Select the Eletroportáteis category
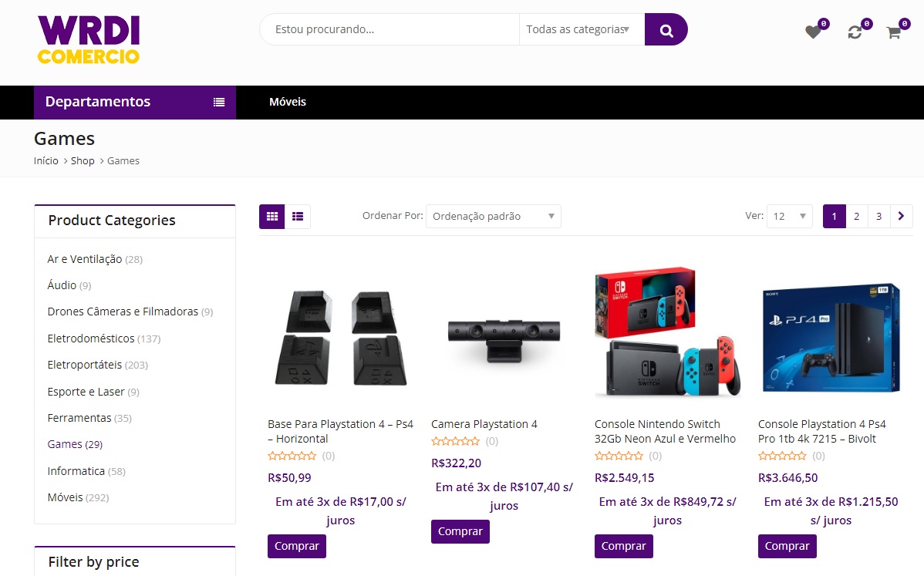Image resolution: width=924 pixels, height=576 pixels. click(84, 365)
